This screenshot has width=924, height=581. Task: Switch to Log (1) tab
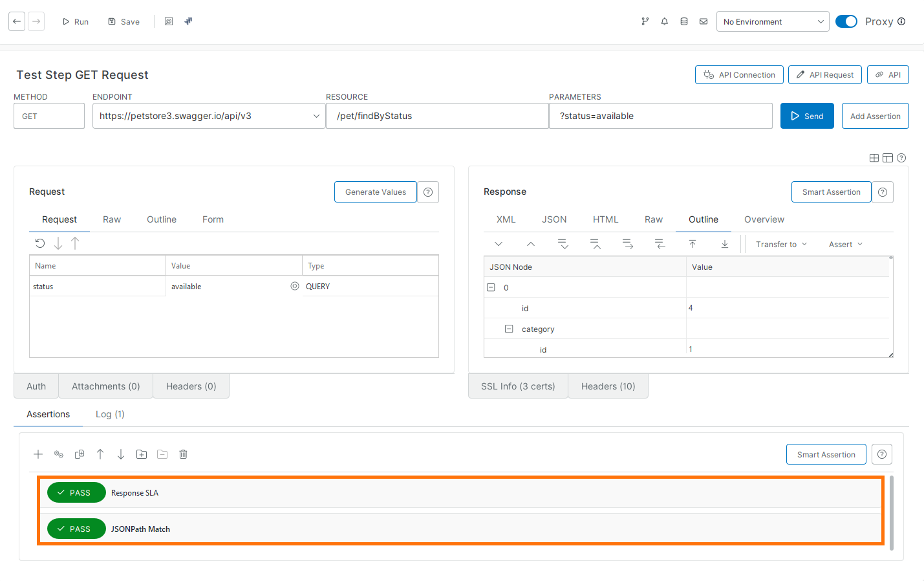point(110,414)
